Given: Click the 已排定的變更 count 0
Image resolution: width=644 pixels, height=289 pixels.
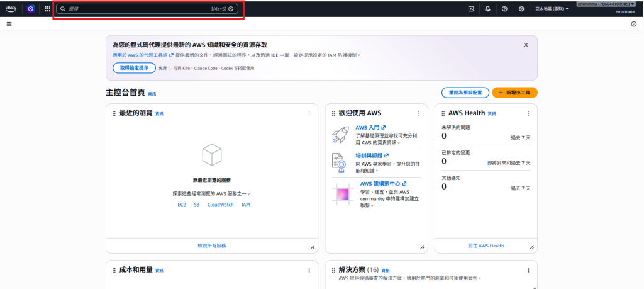Looking at the screenshot, I should pyautogui.click(x=444, y=162).
